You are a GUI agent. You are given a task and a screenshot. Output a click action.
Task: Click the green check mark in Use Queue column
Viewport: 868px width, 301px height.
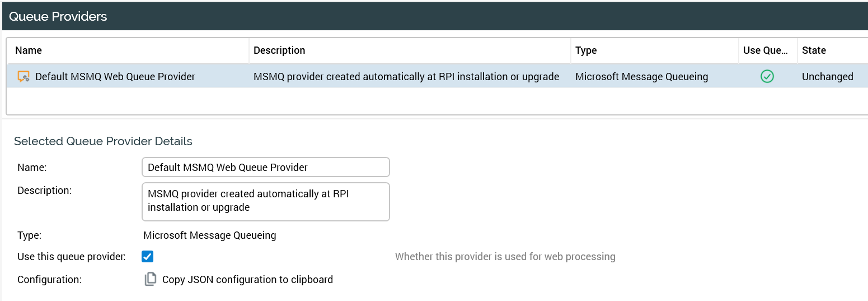click(x=767, y=77)
